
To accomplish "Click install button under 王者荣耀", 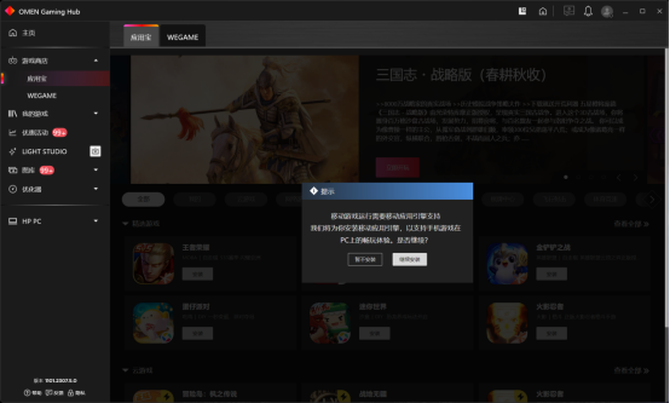I will [x=197, y=274].
